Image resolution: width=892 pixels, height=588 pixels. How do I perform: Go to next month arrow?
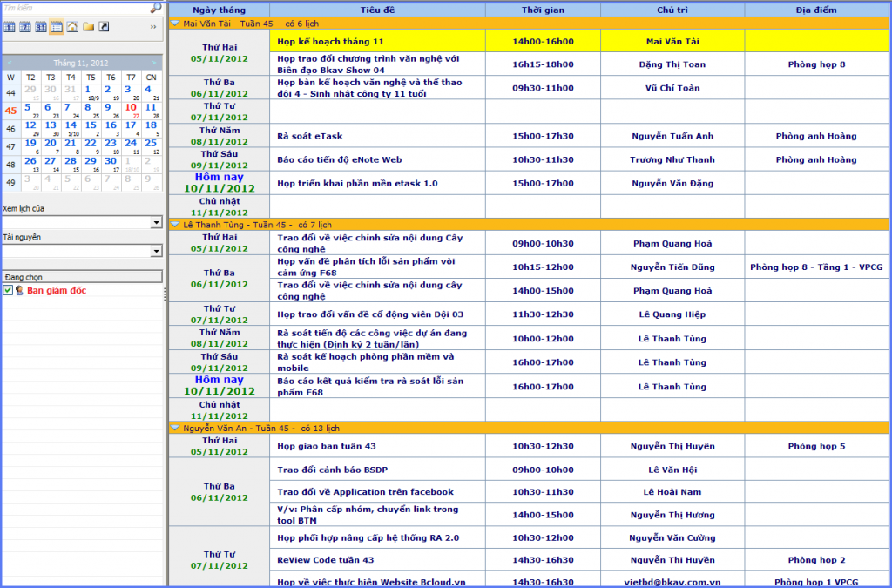153,63
